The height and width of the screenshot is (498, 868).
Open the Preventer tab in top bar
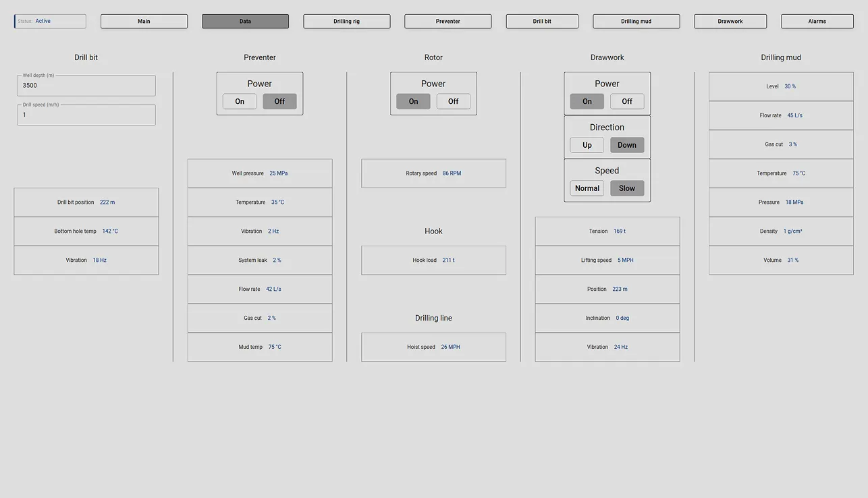447,22
